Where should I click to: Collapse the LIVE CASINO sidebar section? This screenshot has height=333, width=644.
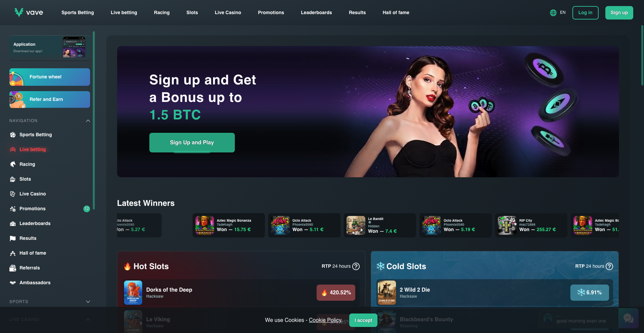88,320
